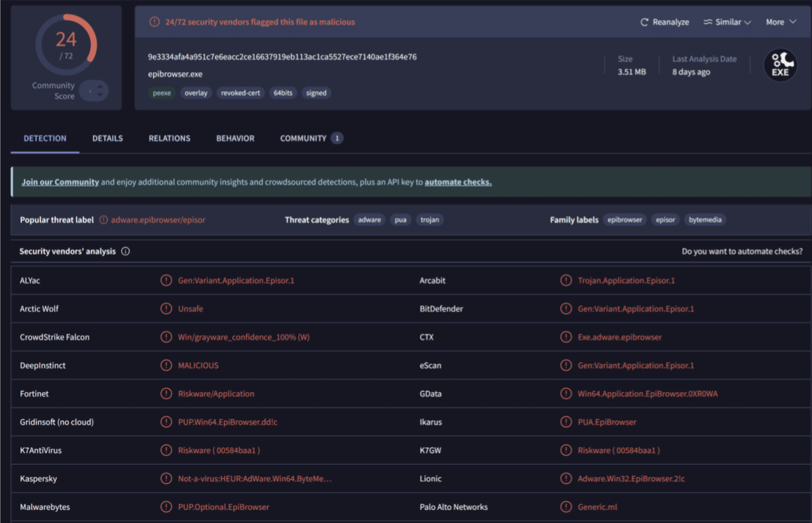812x523 pixels.
Task: Select the bytemedia family label
Action: 705,220
